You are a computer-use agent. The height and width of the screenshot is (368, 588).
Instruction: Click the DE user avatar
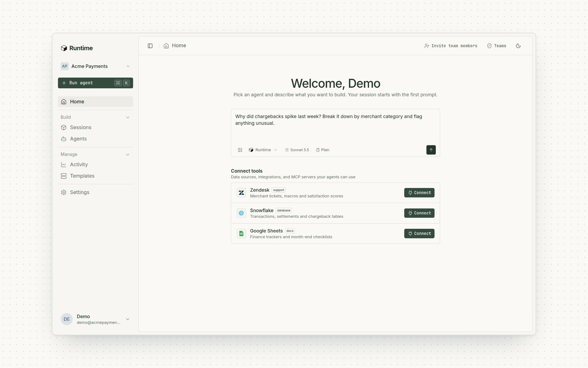(x=66, y=319)
